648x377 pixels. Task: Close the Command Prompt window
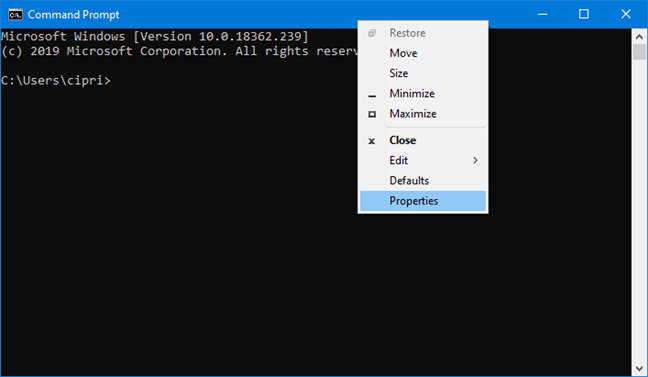[x=626, y=14]
